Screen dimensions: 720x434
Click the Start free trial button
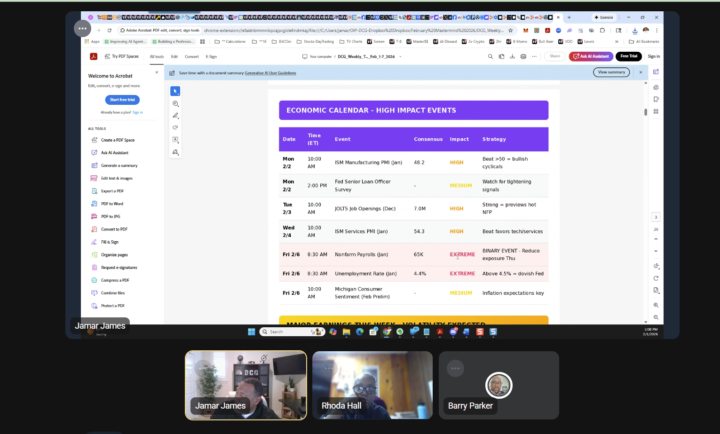[120, 100]
